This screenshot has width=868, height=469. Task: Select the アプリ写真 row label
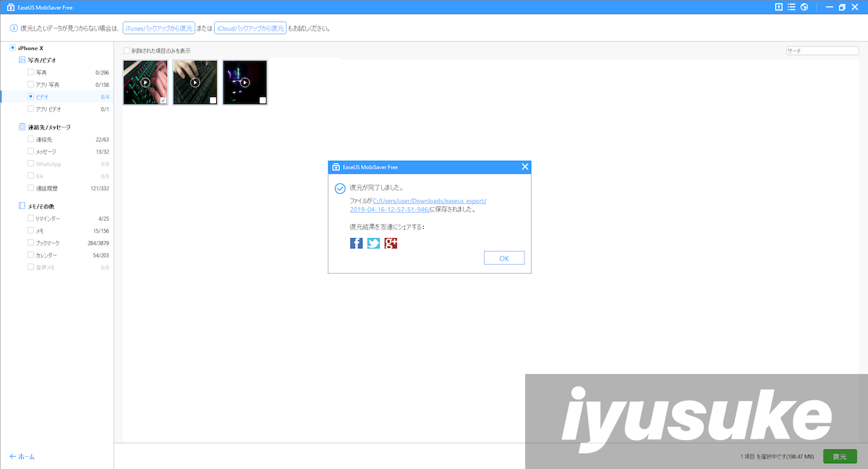[x=48, y=85]
